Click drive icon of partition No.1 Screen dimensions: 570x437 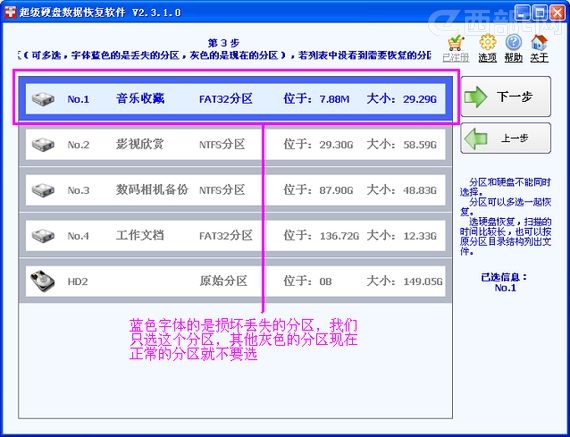tap(43, 99)
